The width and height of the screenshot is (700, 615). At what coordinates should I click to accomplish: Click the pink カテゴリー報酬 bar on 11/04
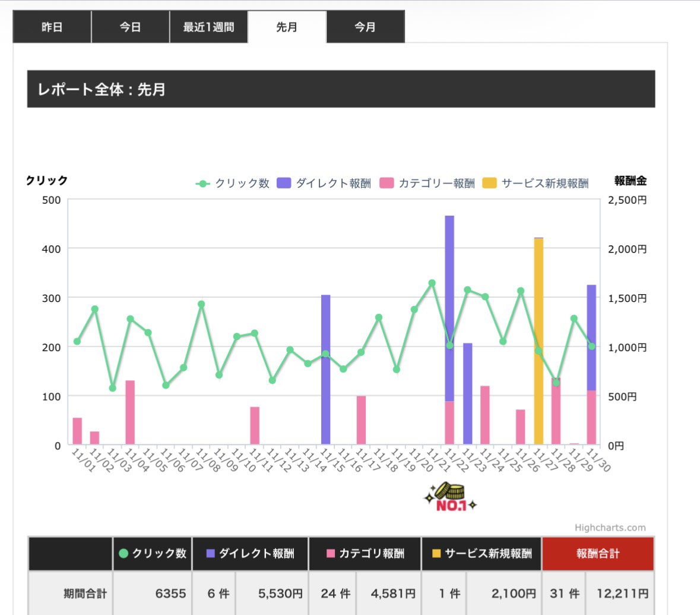point(130,412)
